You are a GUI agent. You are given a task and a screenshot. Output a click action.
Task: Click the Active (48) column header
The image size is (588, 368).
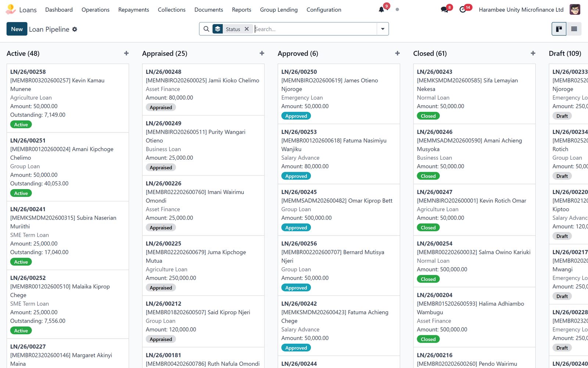click(23, 53)
